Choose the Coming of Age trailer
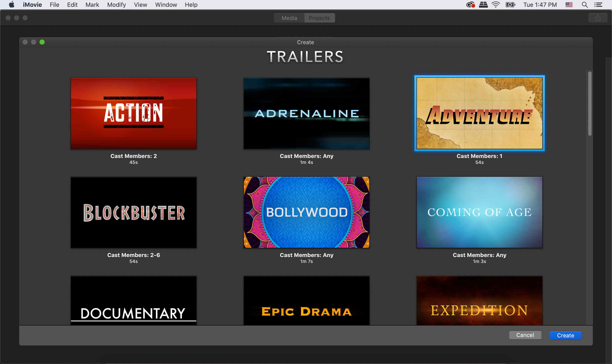The image size is (612, 364). (479, 212)
